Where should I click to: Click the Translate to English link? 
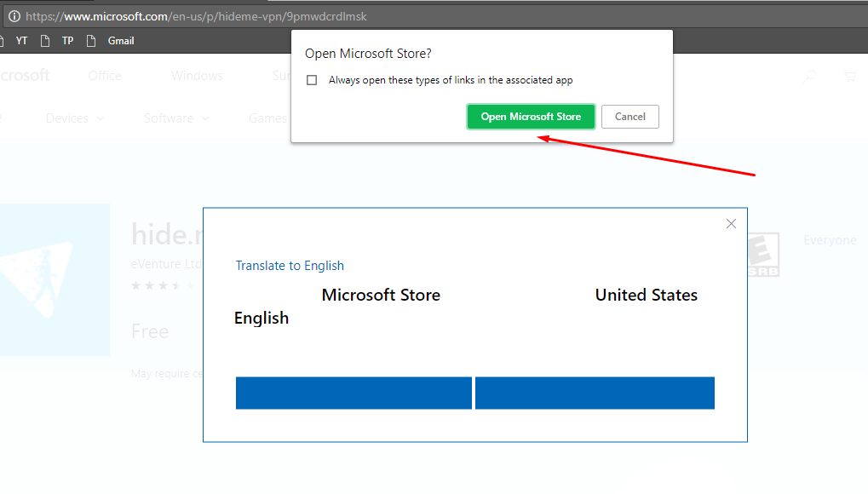click(x=290, y=266)
